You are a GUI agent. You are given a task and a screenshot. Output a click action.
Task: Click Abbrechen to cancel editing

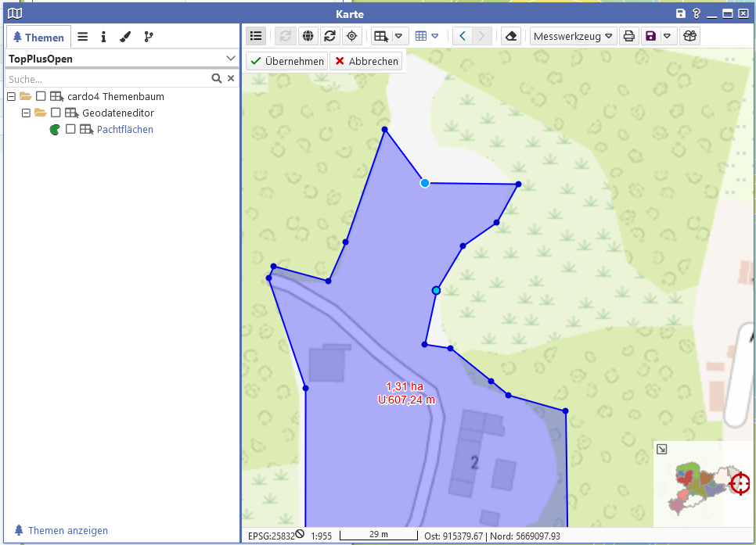(x=366, y=61)
